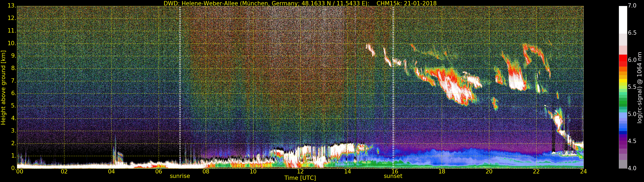Click the red band of the colorbar
The width and height of the screenshot is (644, 182).
pyautogui.click(x=623, y=61)
